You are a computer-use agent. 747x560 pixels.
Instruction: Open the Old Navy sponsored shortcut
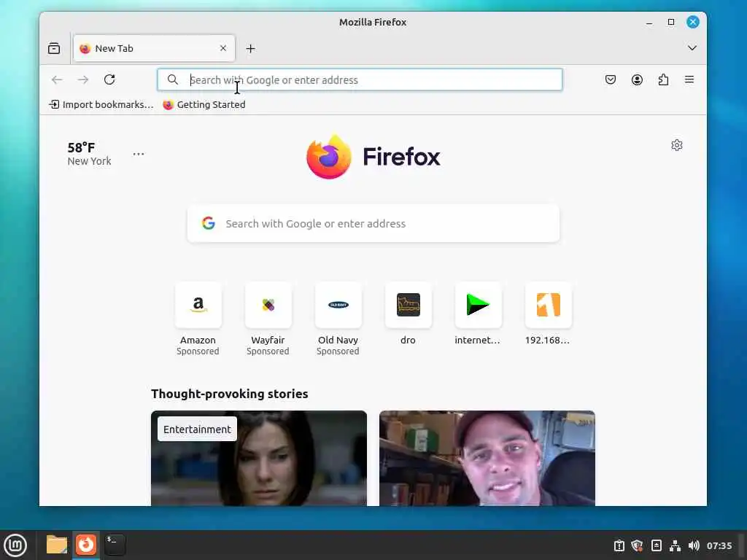(338, 319)
